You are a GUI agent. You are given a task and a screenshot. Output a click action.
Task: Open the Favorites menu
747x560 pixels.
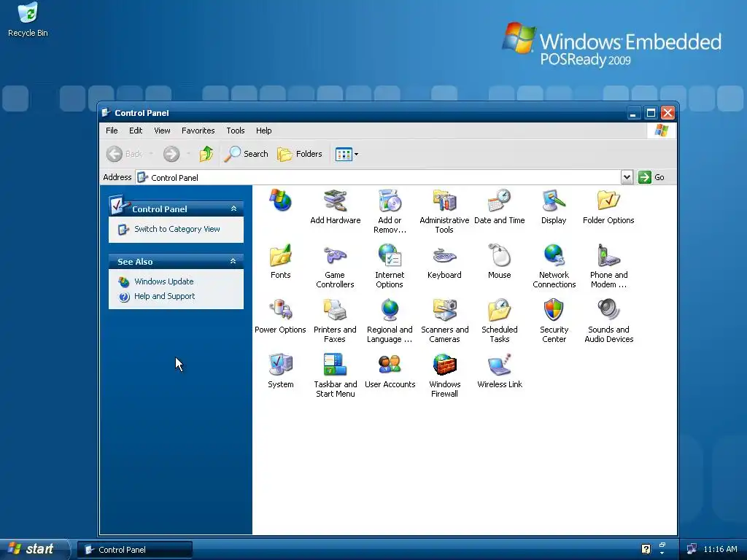tap(198, 131)
